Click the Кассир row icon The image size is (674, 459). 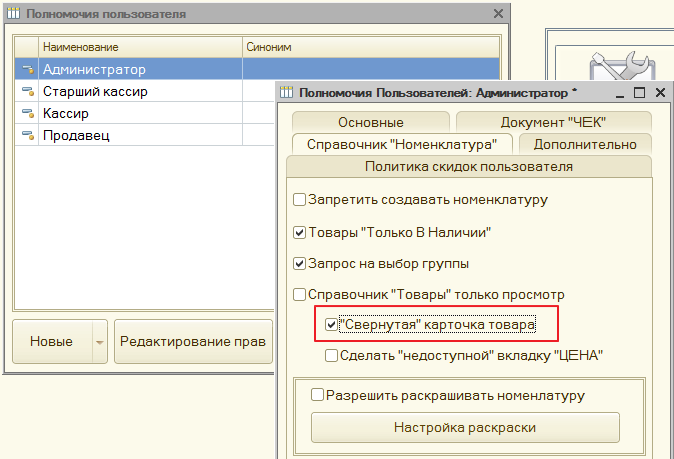click(28, 113)
